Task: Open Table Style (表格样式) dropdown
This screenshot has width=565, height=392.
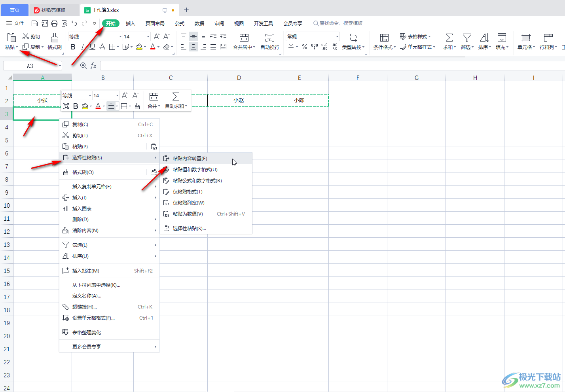Action: pyautogui.click(x=415, y=36)
